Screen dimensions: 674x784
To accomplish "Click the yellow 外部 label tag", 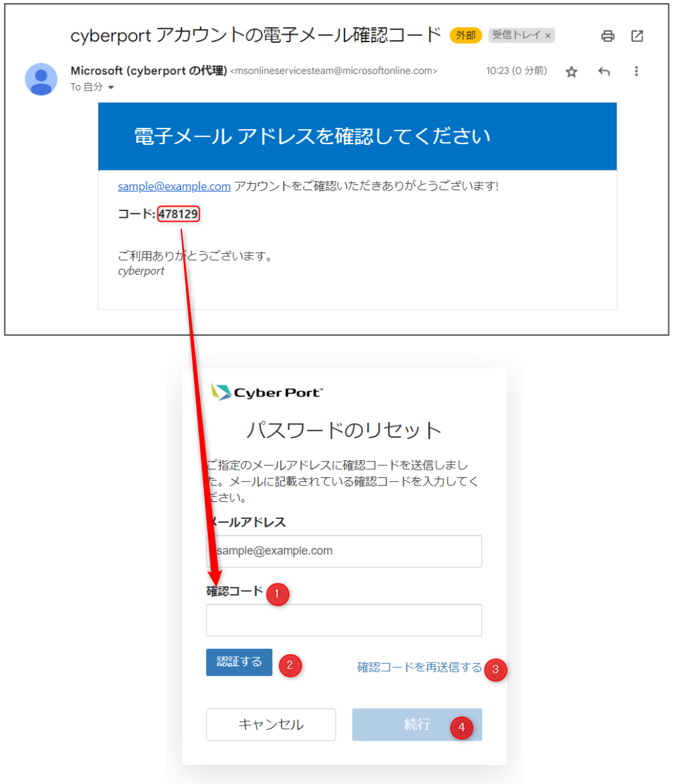I will coord(466,35).
